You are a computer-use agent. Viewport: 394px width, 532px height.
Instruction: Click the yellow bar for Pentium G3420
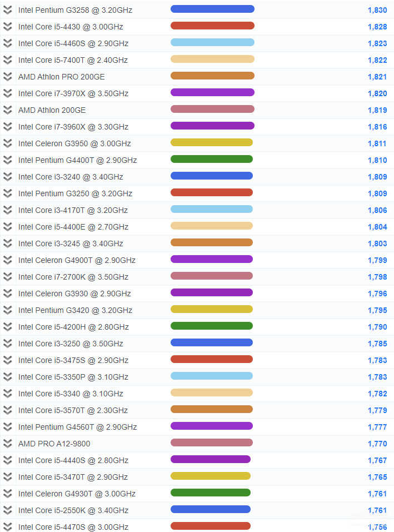pyautogui.click(x=212, y=309)
